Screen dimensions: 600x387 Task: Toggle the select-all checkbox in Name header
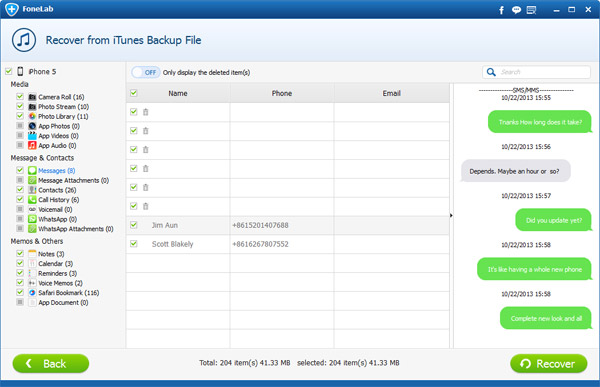click(134, 93)
